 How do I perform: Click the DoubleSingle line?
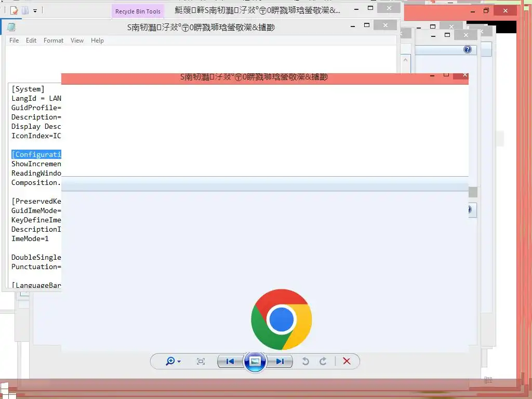tap(36, 257)
